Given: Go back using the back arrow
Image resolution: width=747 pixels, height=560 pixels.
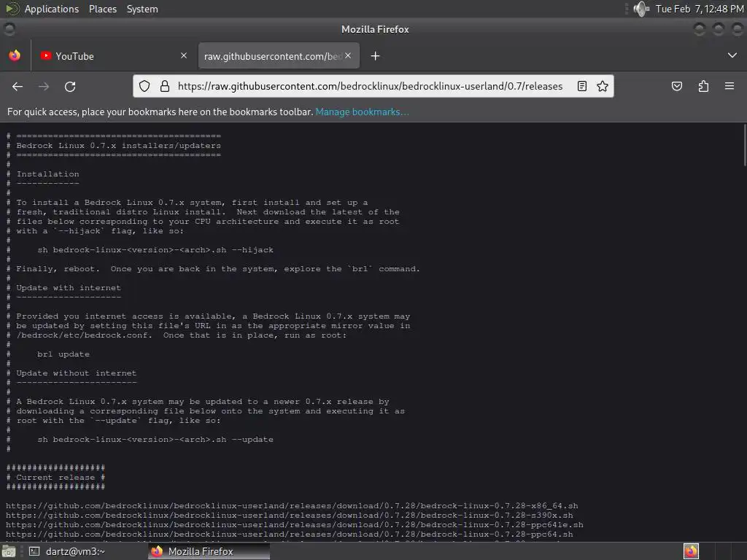Looking at the screenshot, I should click(x=18, y=86).
